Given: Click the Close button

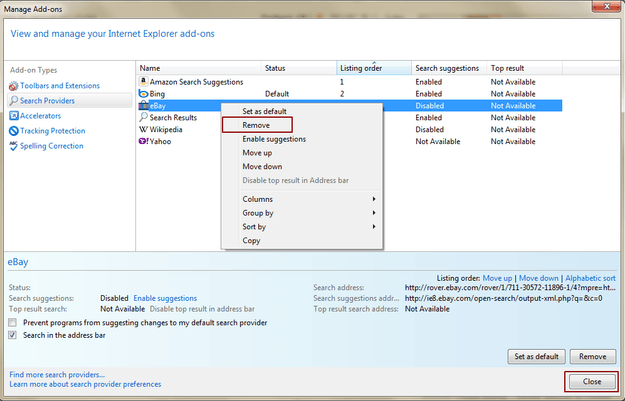Looking at the screenshot, I should click(x=592, y=381).
